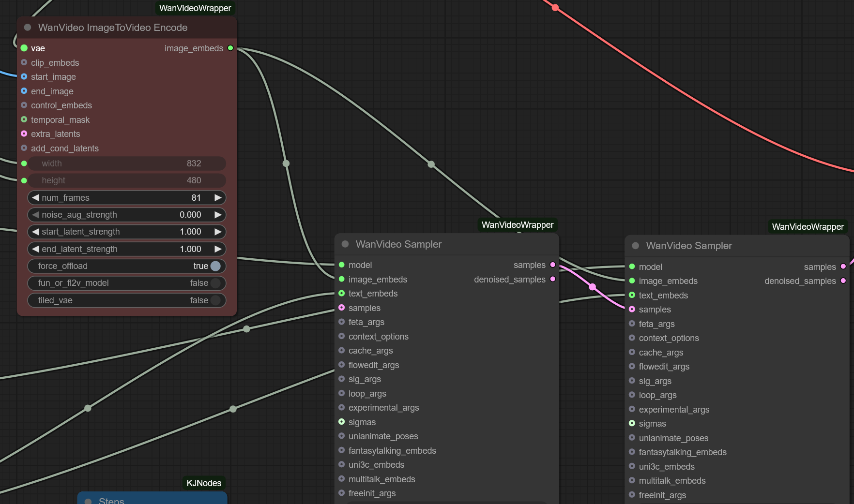
Task: Click the model input socket on middle Sampler
Action: click(x=342, y=265)
